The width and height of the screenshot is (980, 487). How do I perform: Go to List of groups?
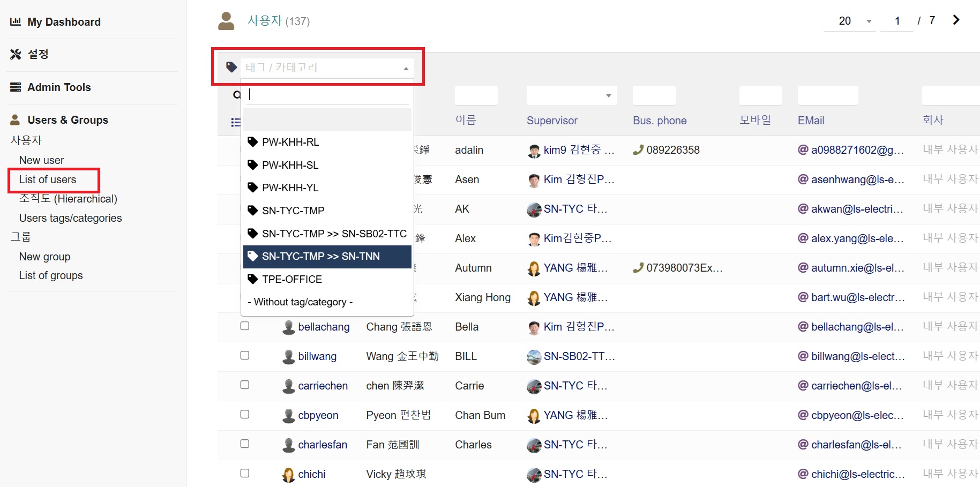click(x=51, y=275)
